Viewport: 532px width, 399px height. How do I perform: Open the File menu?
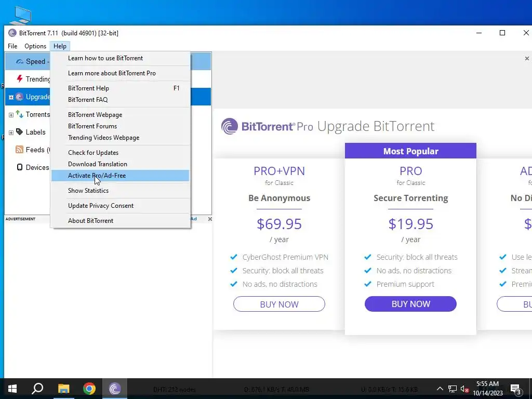pos(12,46)
